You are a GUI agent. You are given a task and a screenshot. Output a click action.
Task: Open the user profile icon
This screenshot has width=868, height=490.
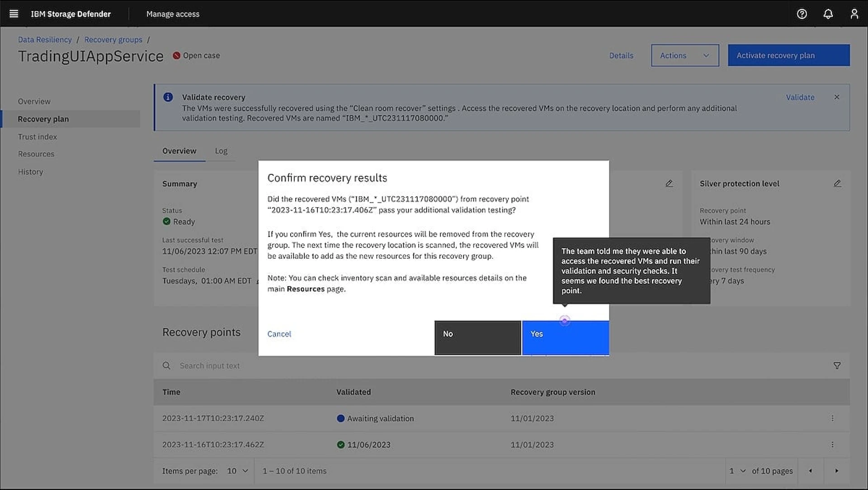click(854, 14)
